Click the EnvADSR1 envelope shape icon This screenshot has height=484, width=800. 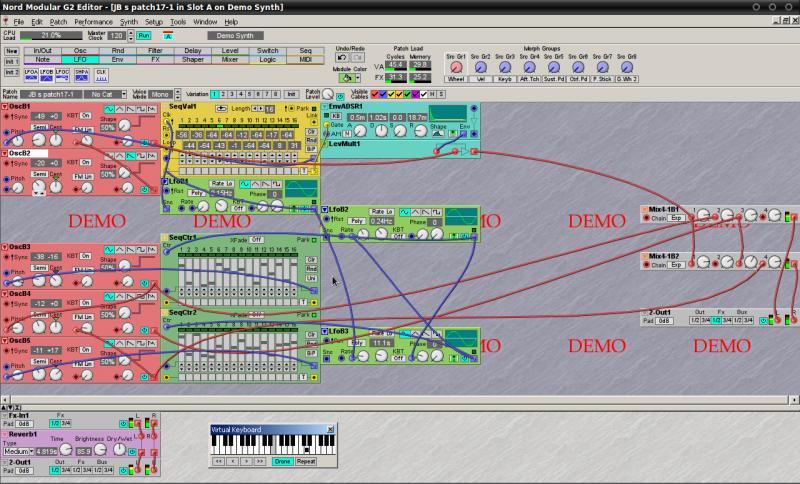[x=438, y=134]
